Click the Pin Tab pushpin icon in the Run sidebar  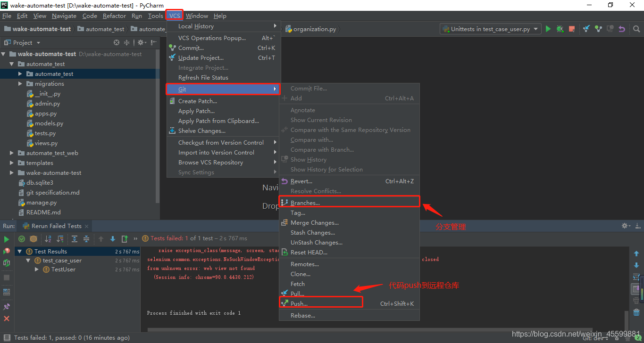pyautogui.click(x=7, y=307)
